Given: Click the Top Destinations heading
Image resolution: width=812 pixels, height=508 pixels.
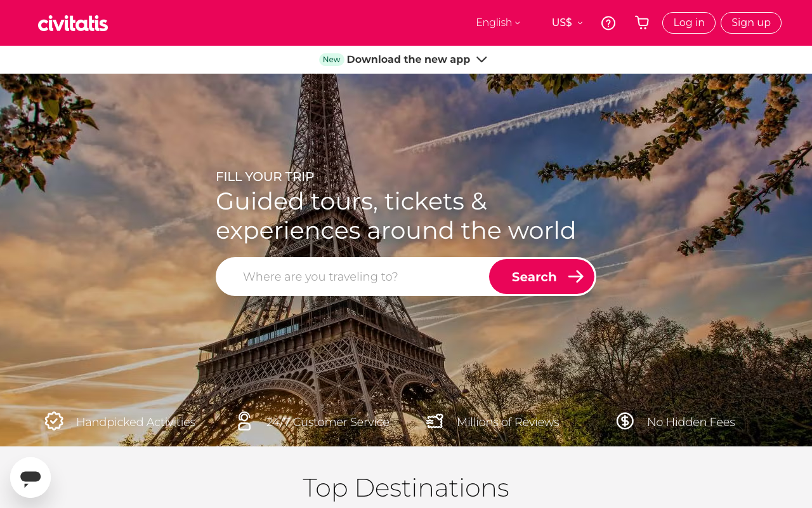Looking at the screenshot, I should point(406,488).
